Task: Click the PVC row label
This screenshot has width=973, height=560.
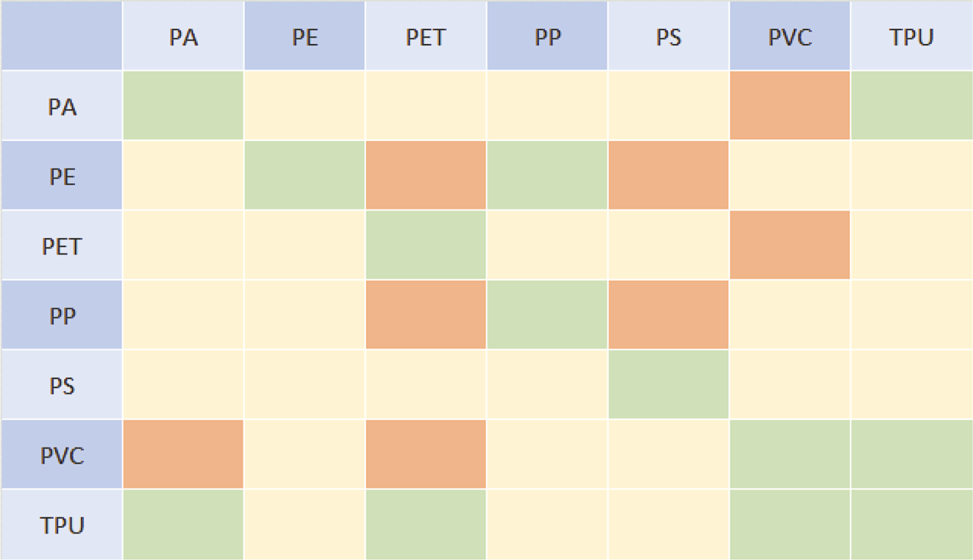Action: point(62,455)
